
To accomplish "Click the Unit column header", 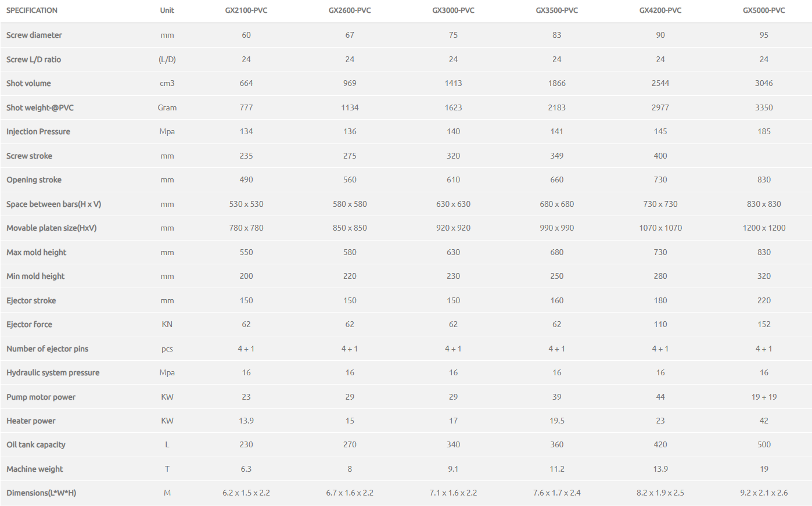I will point(167,10).
